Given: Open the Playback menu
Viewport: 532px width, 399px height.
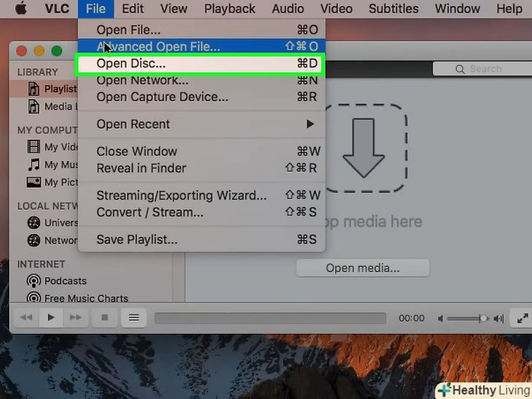Looking at the screenshot, I should click(x=229, y=9).
